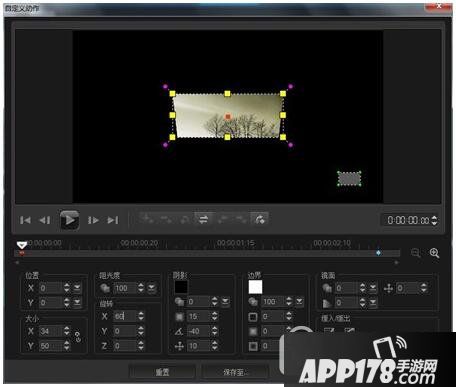Click the remove keyframe icon
The width and height of the screenshot is (456, 387).
pyautogui.click(x=166, y=219)
